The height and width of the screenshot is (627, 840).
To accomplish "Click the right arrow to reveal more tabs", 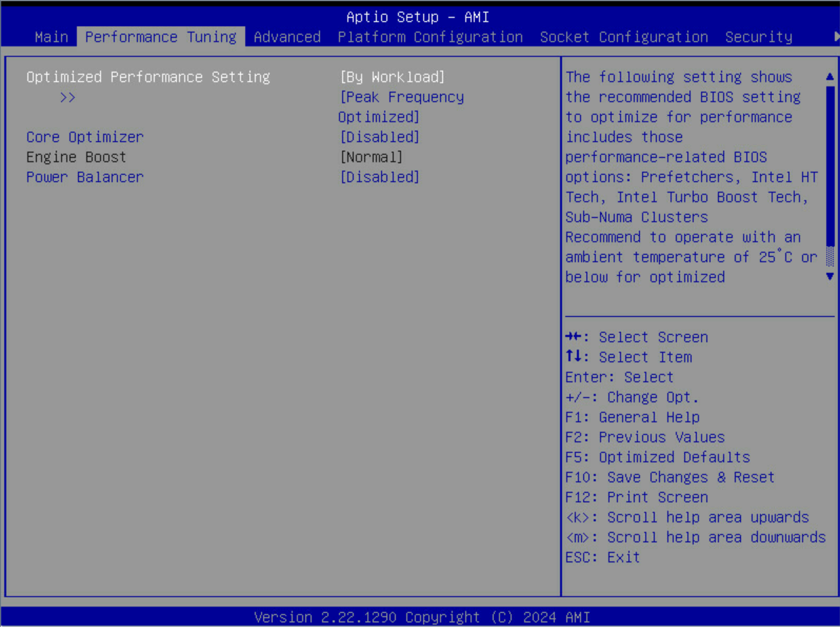I will pos(834,37).
